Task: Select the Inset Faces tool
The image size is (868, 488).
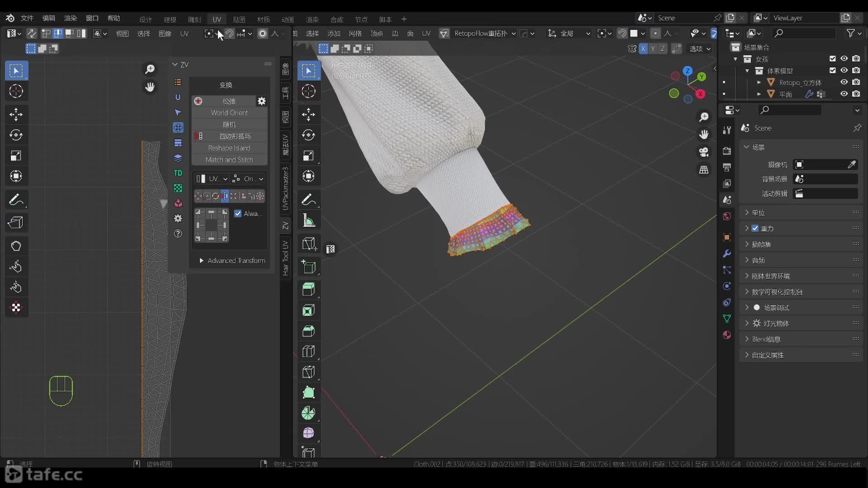Action: (x=309, y=310)
